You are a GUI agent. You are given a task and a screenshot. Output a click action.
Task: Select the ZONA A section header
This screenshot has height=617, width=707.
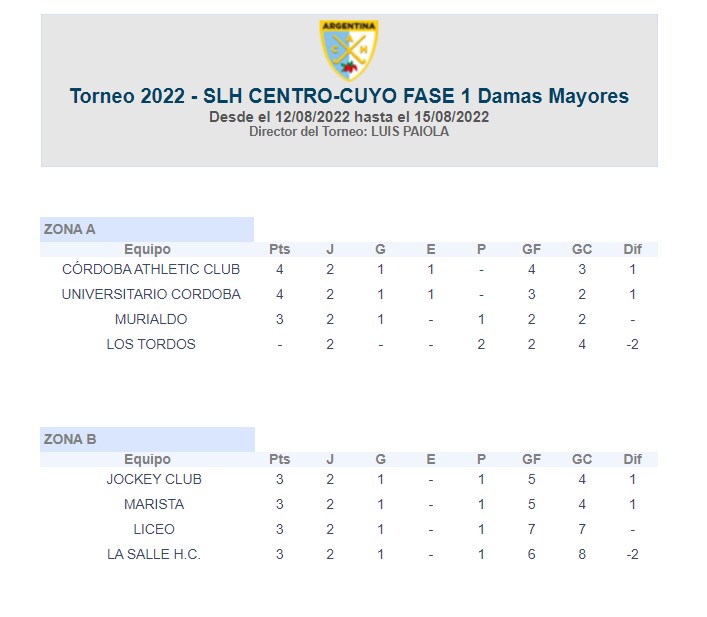(147, 229)
